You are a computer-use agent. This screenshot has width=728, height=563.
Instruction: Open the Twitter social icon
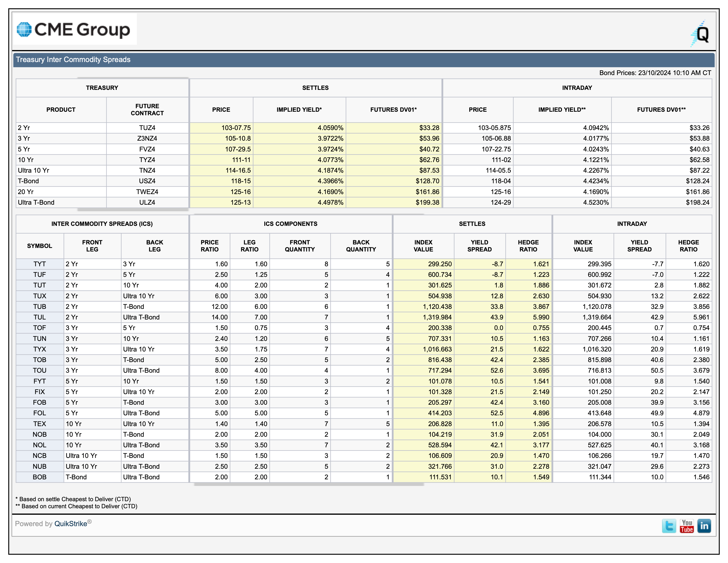[669, 526]
